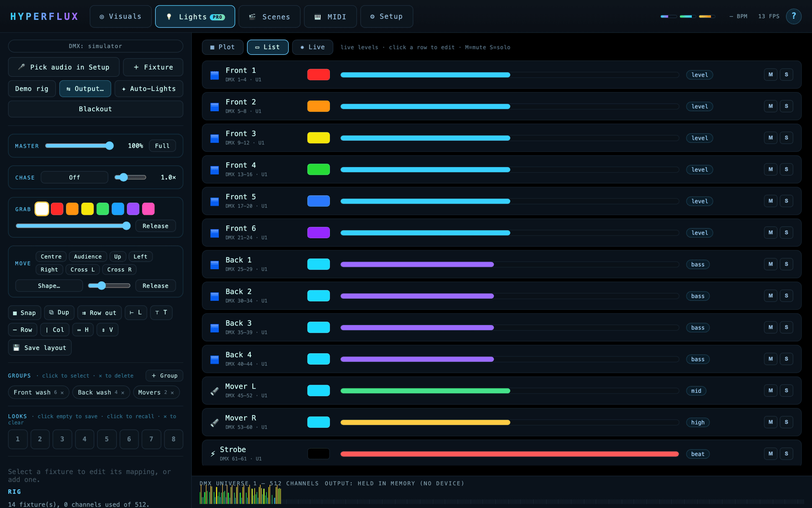Click Back 1 bass mapping pill

698,264
